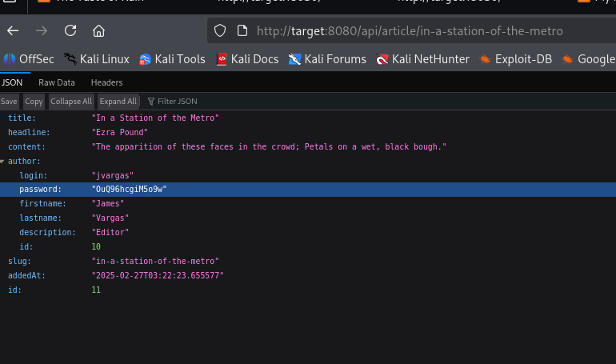Open the Kali Forums bookmark
The height and width of the screenshot is (364, 616).
[327, 59]
